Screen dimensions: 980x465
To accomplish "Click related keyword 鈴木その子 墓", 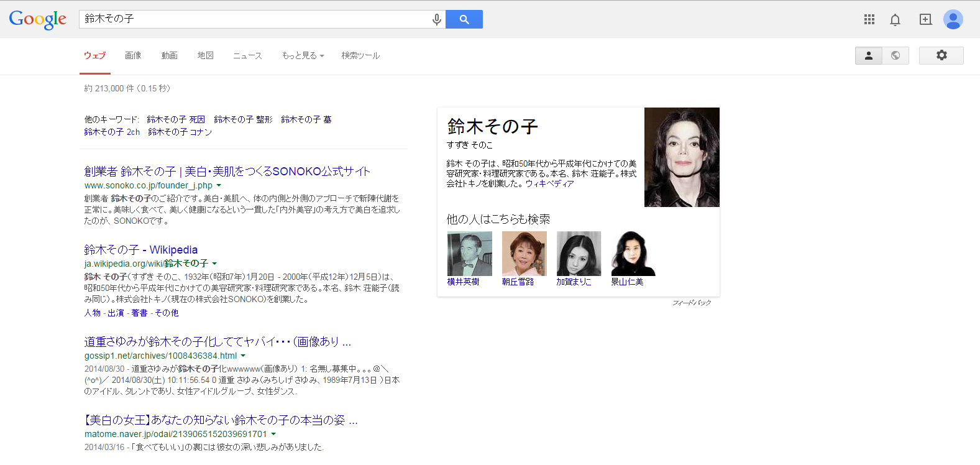I will tap(306, 119).
